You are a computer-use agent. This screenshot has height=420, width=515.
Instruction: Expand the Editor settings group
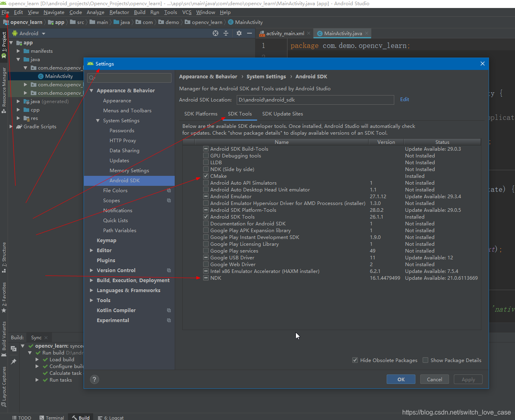[x=92, y=251]
